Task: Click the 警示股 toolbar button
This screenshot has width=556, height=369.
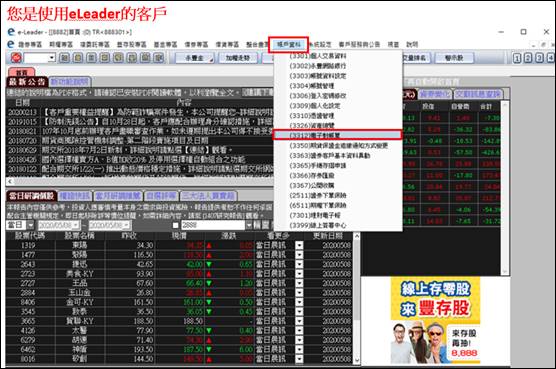Action: tap(454, 58)
